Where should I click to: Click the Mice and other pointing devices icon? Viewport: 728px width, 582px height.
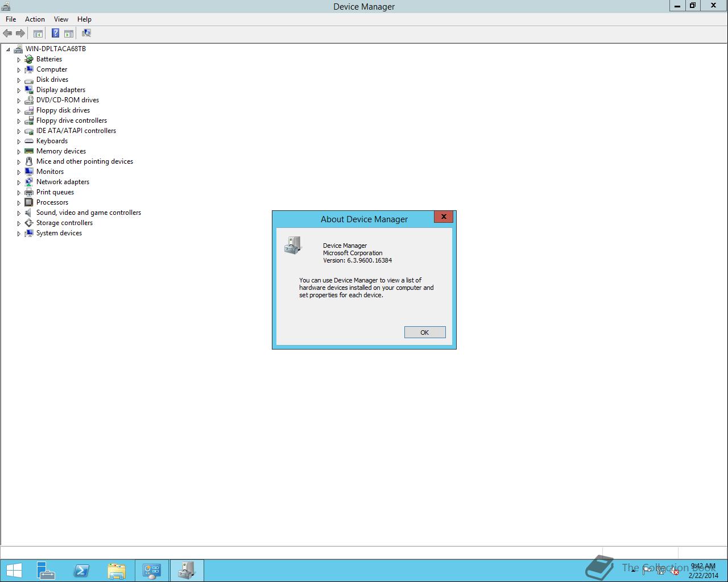point(29,161)
